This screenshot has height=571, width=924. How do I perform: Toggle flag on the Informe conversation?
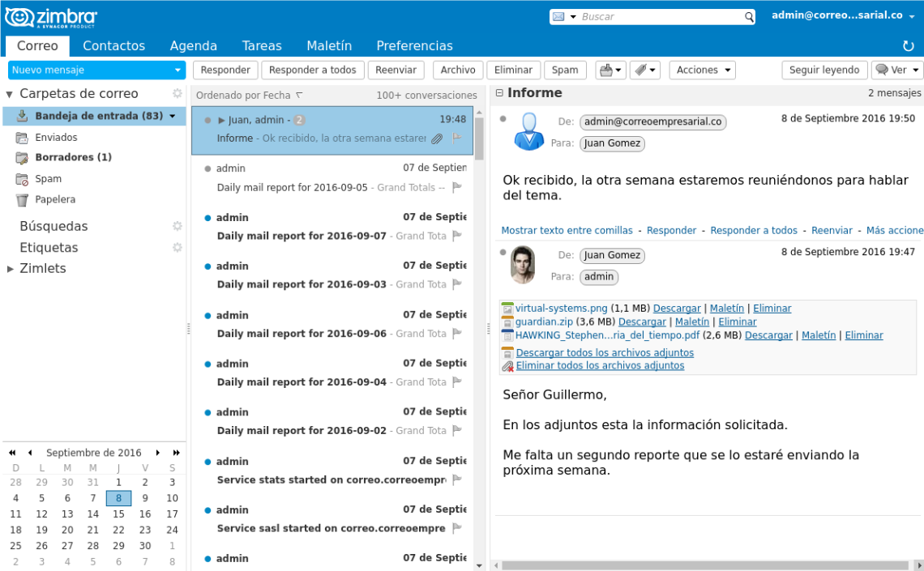[456, 138]
